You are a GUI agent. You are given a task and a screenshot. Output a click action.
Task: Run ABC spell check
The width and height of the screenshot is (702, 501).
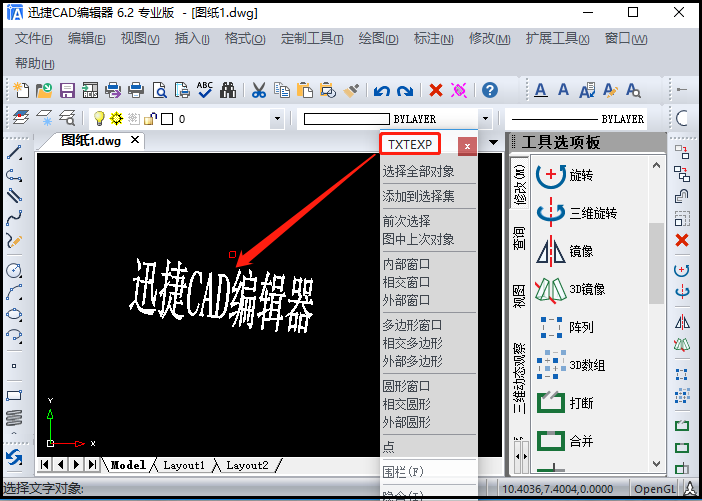pos(205,90)
